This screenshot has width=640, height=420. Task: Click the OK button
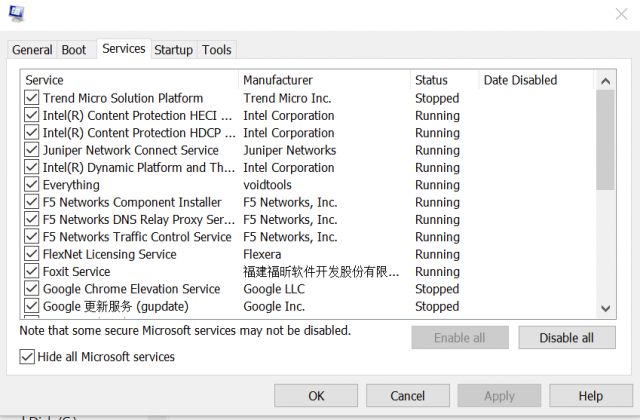316,396
